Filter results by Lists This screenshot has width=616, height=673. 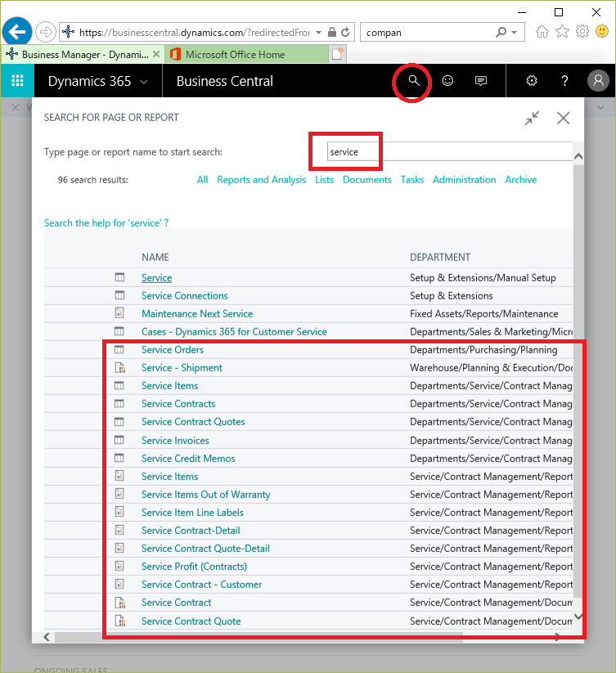(x=324, y=180)
